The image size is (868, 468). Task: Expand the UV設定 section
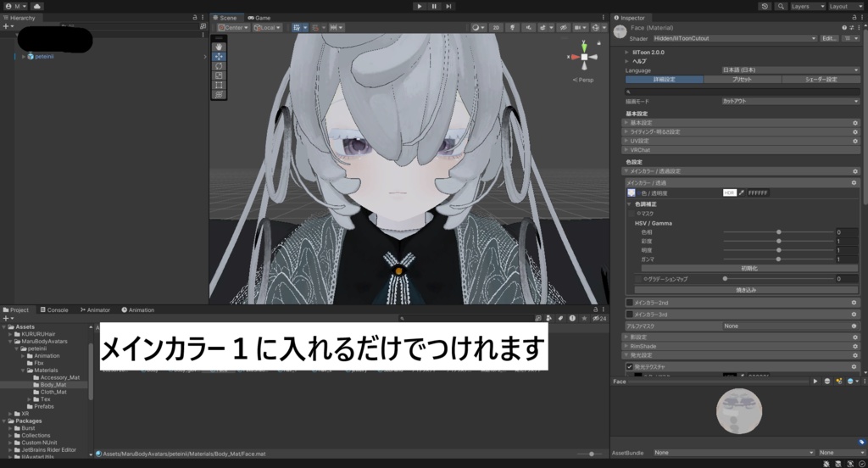[x=742, y=141]
